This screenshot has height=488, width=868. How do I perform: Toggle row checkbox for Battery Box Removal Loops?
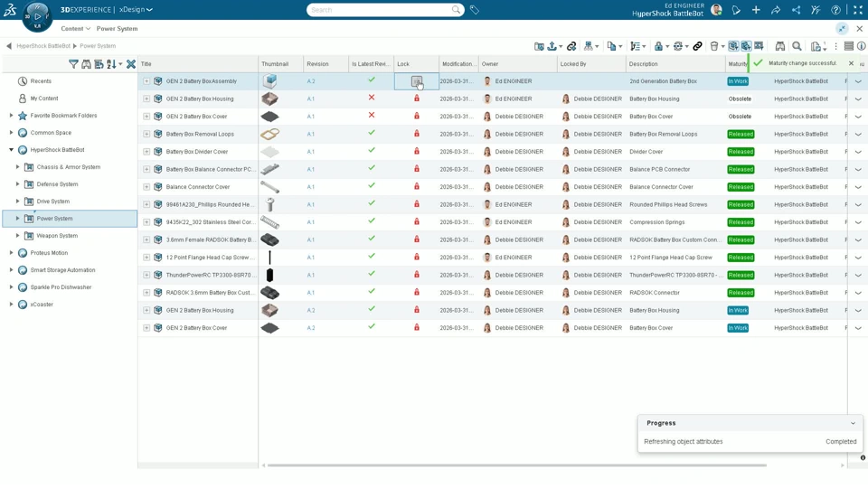tap(146, 134)
